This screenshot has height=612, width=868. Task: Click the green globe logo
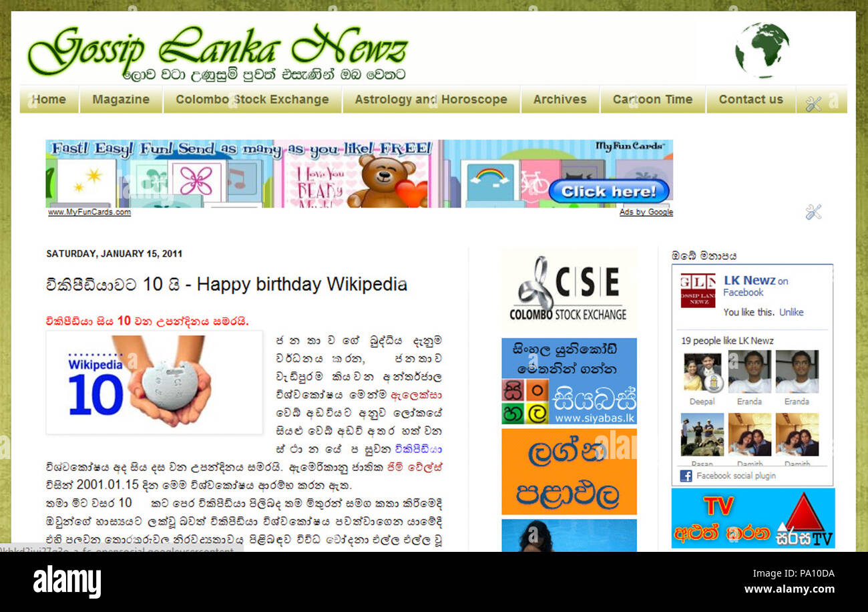click(x=762, y=50)
